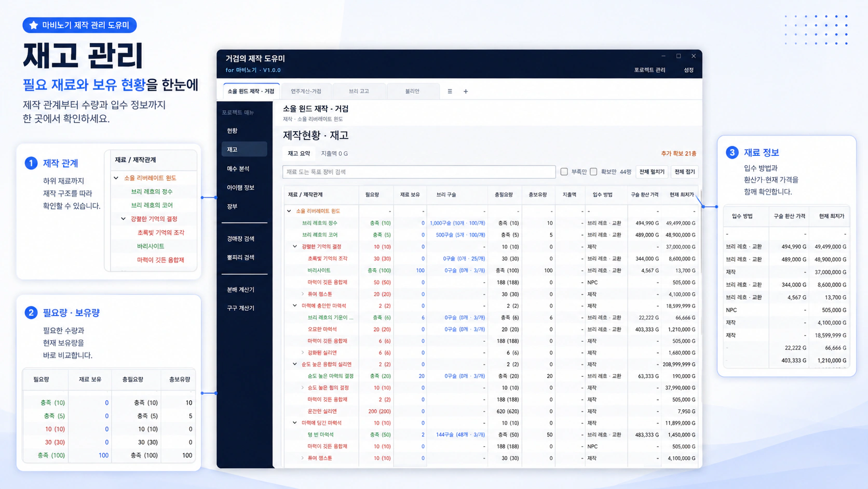Open the 구구 계산기 sidebar item

[244, 308]
